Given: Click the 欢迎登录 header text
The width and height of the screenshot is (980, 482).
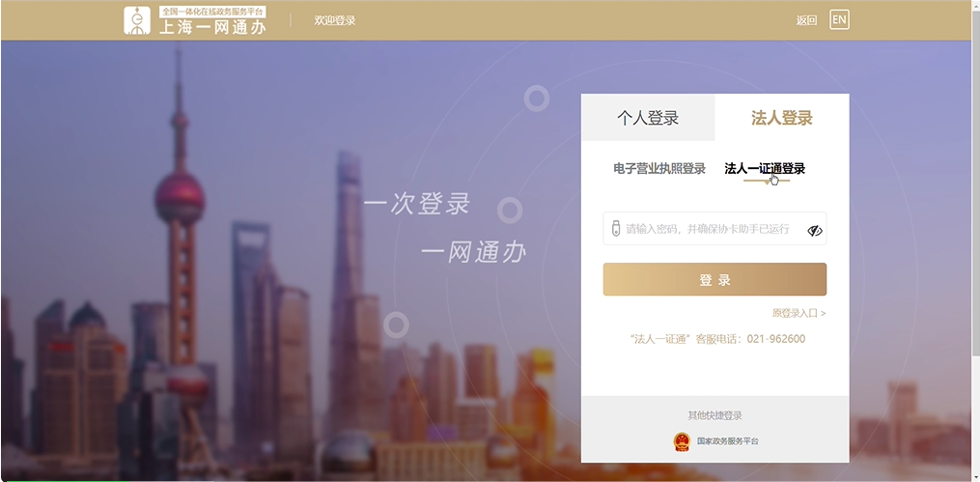Looking at the screenshot, I should [335, 20].
